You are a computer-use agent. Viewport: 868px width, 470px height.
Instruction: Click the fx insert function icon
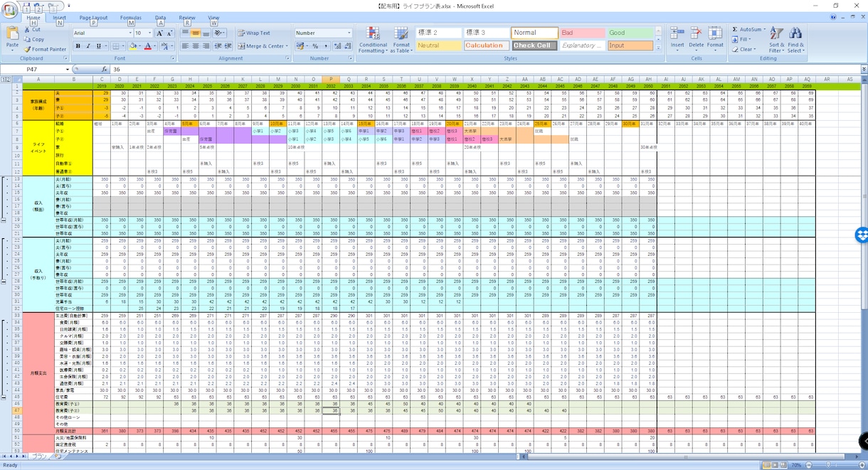tap(105, 70)
